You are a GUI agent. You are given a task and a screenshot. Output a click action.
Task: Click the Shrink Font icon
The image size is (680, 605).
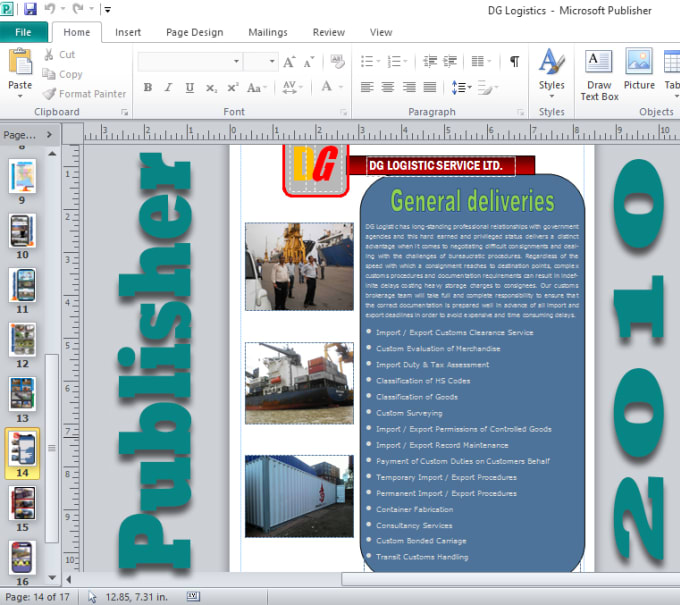click(309, 62)
